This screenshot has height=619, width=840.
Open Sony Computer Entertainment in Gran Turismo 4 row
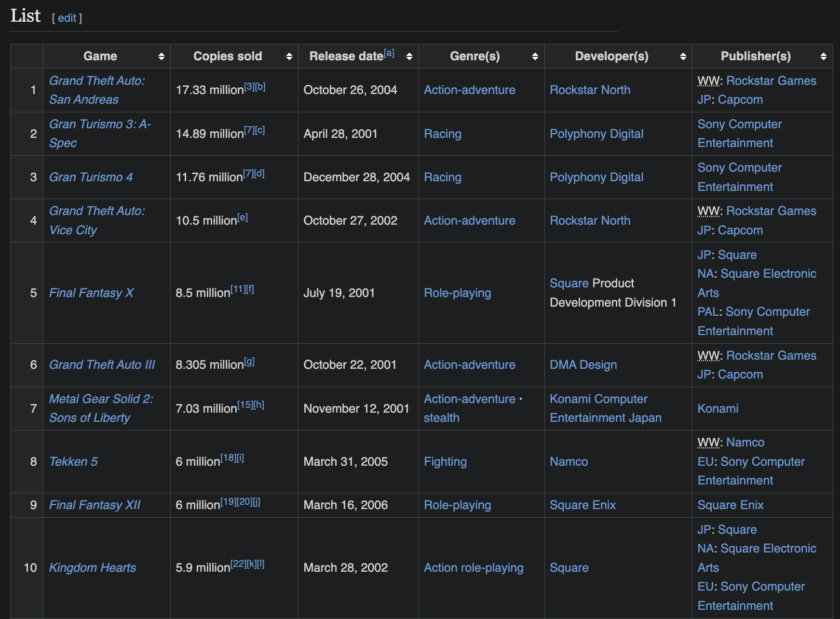[740, 177]
